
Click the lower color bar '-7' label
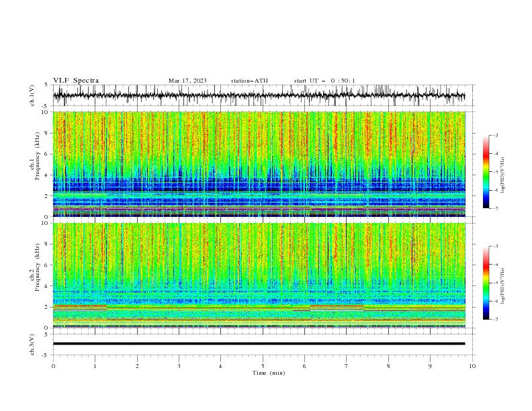pyautogui.click(x=496, y=320)
